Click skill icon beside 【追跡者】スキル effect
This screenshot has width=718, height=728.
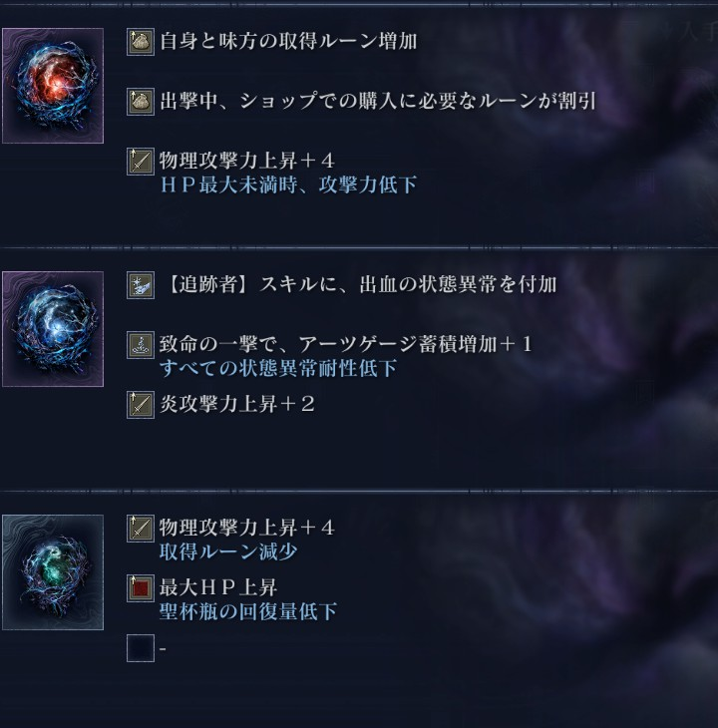point(141,285)
